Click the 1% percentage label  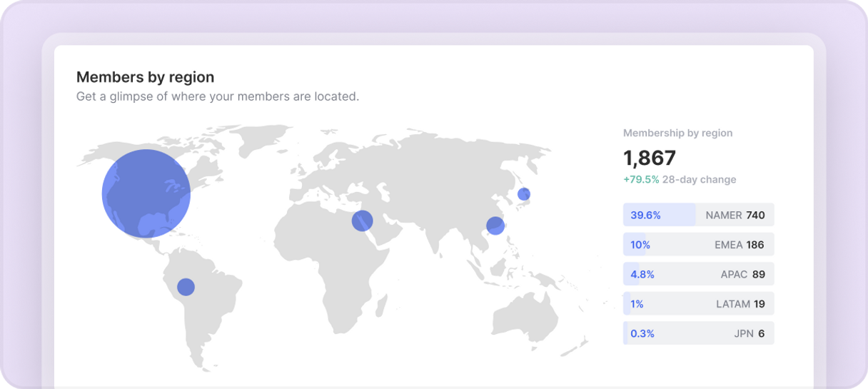point(637,304)
